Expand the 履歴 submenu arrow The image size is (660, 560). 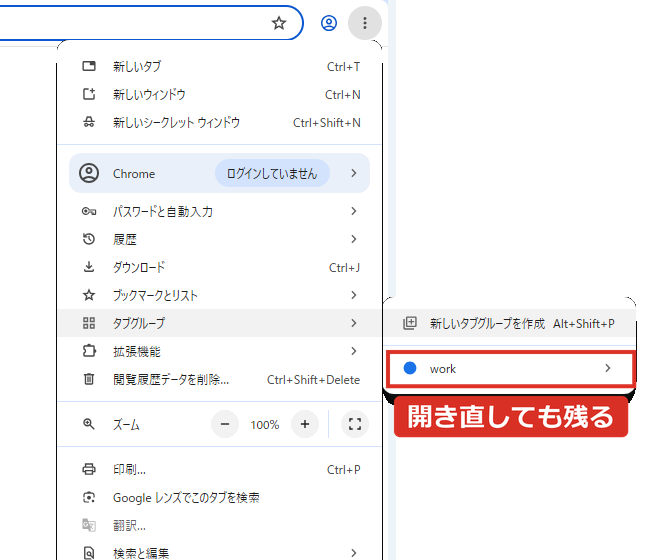click(x=354, y=239)
